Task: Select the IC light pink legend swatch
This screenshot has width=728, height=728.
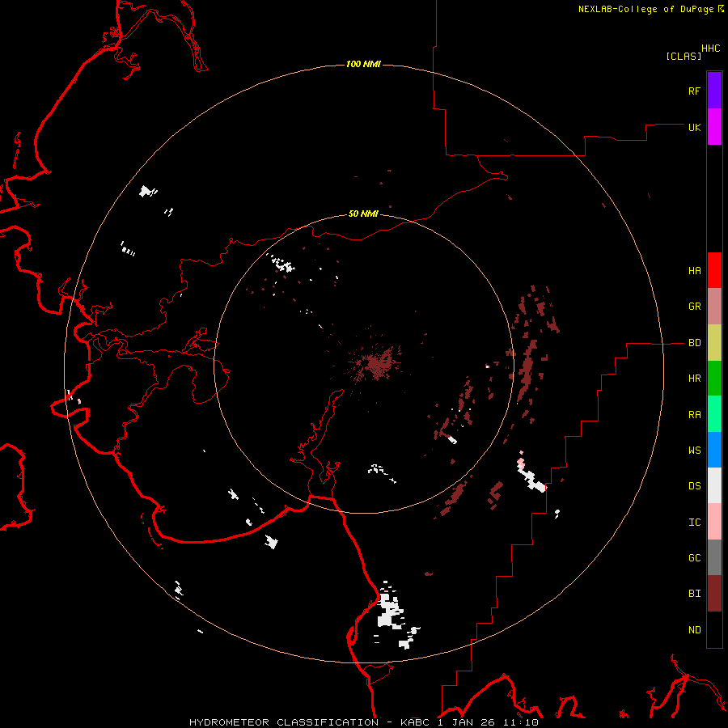Action: 714,522
